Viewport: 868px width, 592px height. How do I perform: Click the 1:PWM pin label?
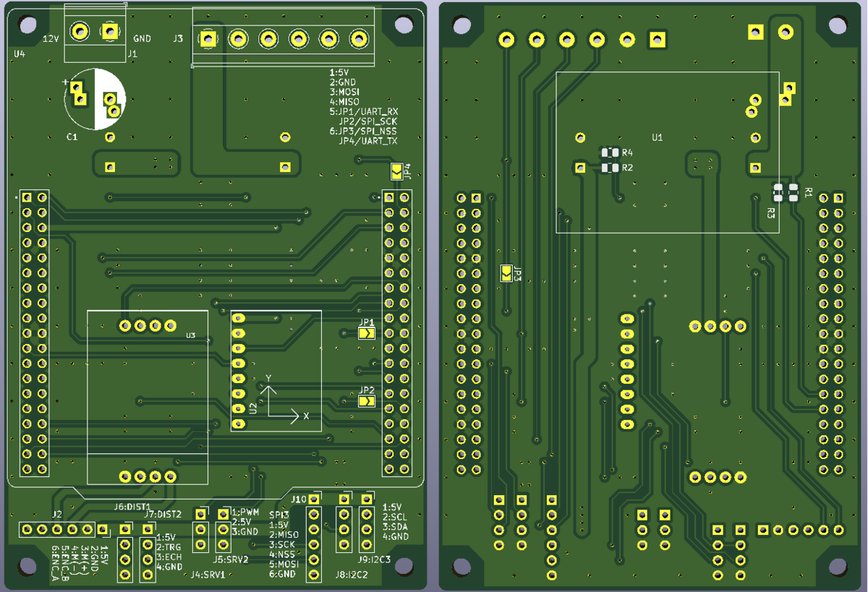245,512
